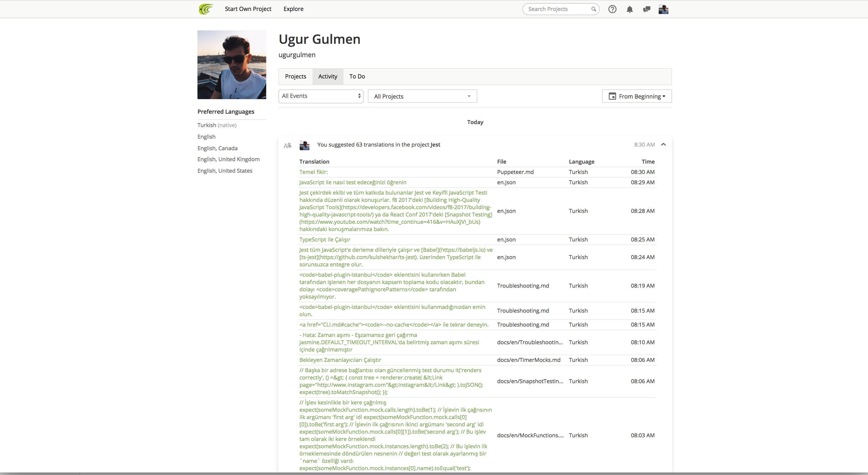Click the ugurgulmen username text

[x=297, y=55]
